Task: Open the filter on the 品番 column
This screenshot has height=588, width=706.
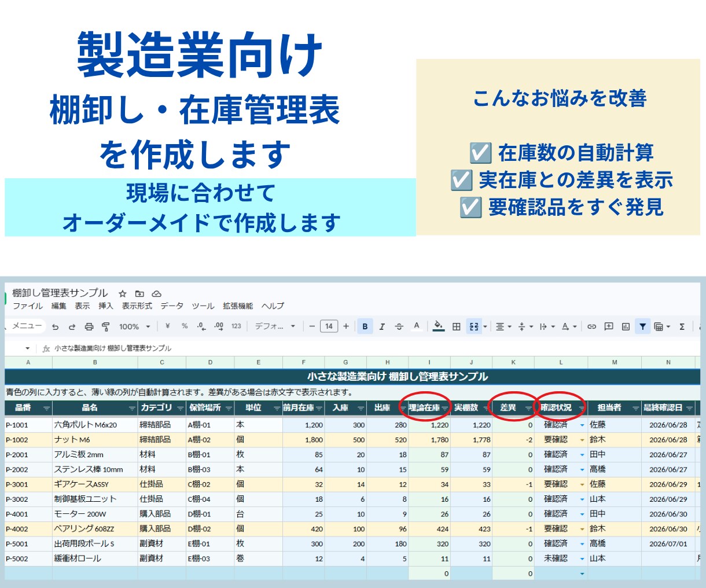Action: (47, 409)
